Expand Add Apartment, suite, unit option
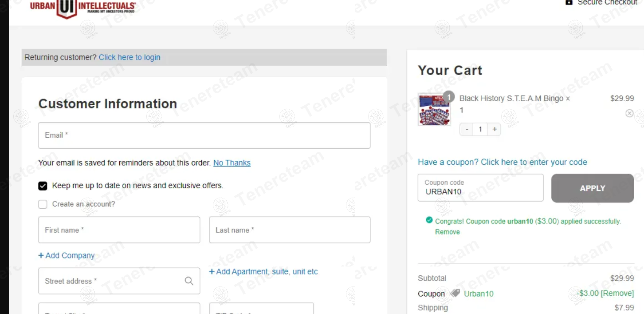The image size is (644, 314). point(263,271)
